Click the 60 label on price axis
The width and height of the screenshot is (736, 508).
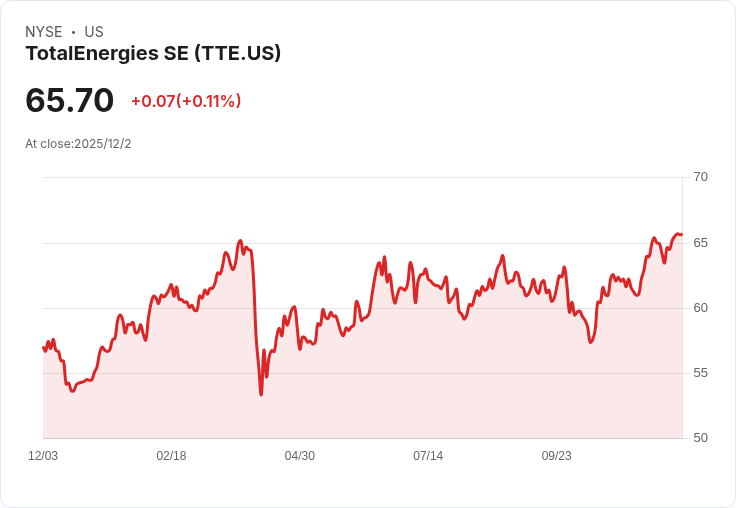point(700,308)
